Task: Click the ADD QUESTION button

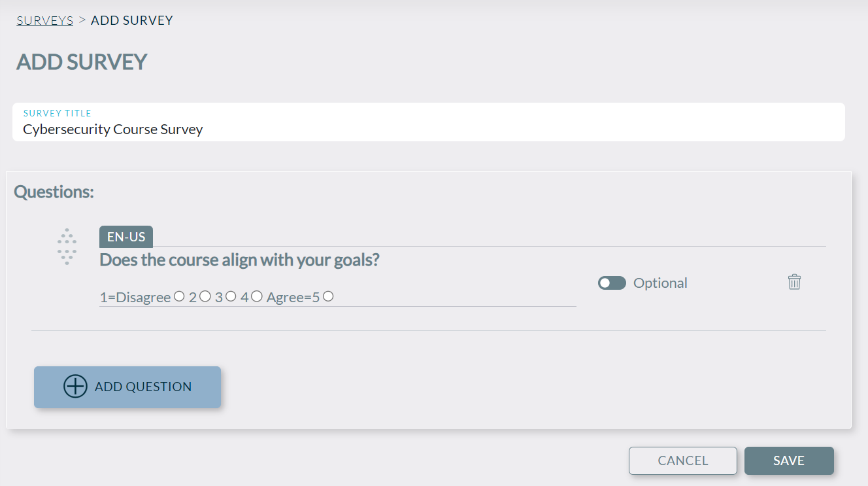Action: pos(127,387)
